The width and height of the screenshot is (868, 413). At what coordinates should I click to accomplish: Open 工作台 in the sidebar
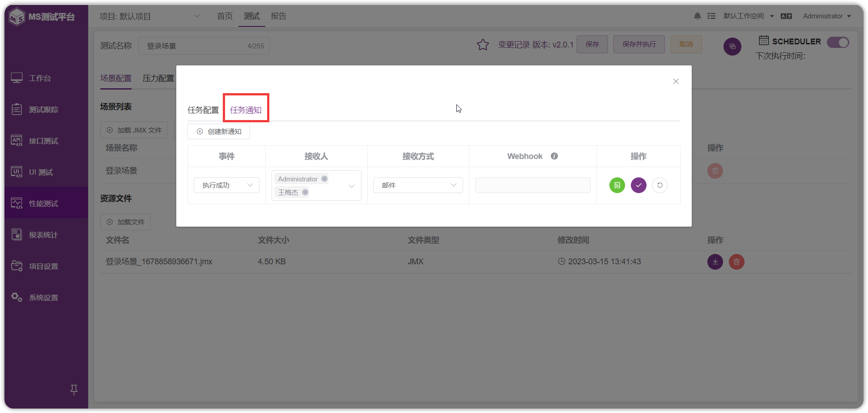tap(46, 78)
